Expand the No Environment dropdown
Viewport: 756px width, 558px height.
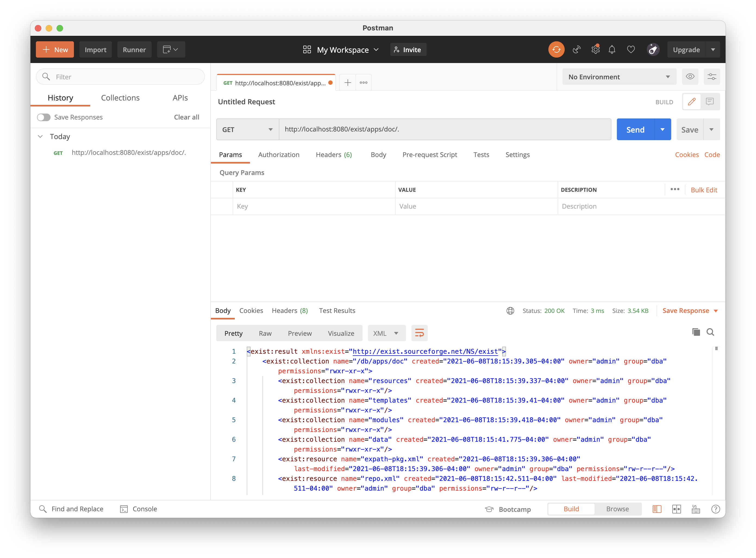click(x=619, y=77)
